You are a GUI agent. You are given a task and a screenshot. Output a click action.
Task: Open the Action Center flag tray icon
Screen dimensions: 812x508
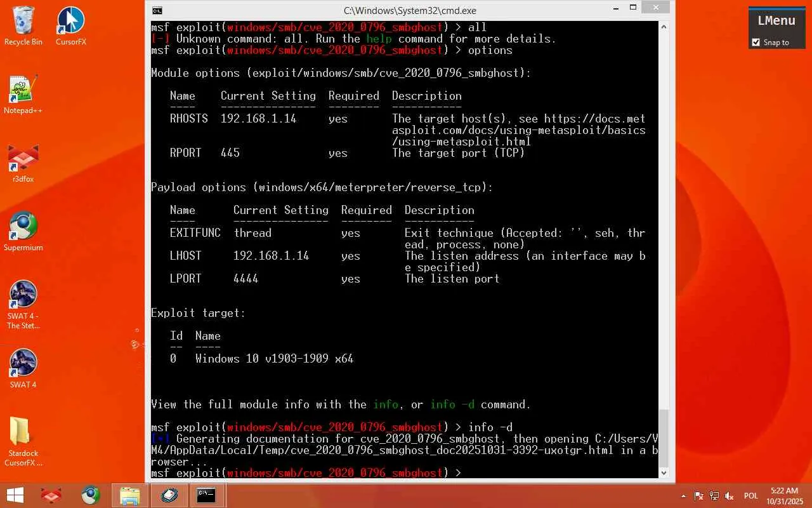tap(699, 496)
